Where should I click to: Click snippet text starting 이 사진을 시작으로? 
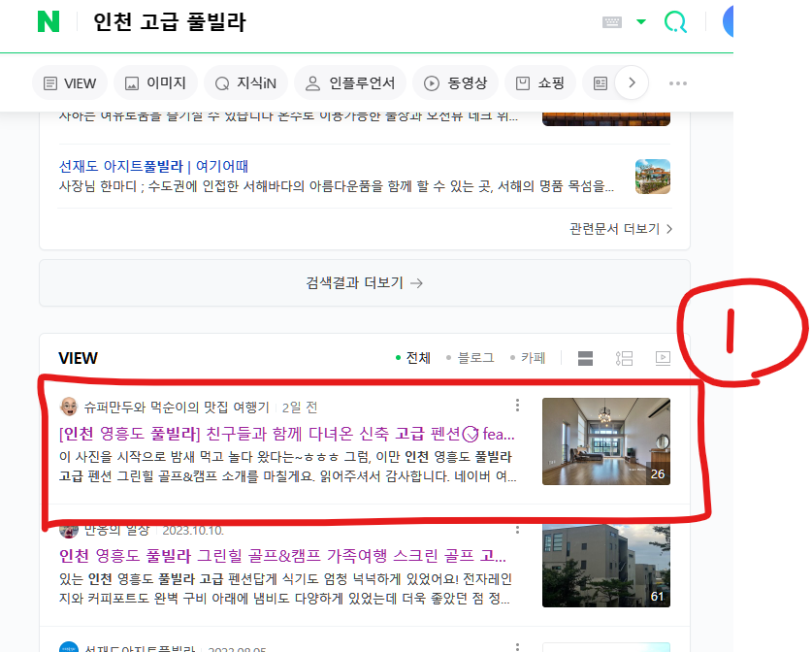pyautogui.click(x=287, y=467)
